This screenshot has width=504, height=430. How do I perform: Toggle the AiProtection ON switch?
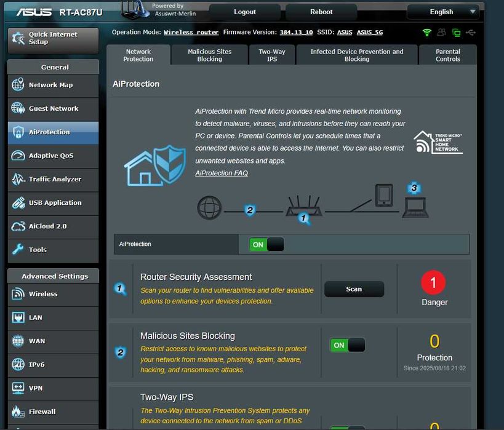(266, 245)
